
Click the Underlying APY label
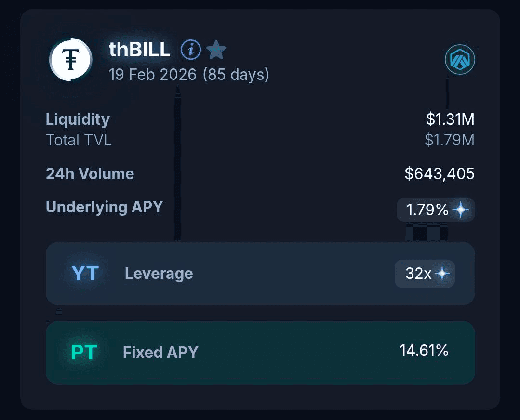coord(104,207)
